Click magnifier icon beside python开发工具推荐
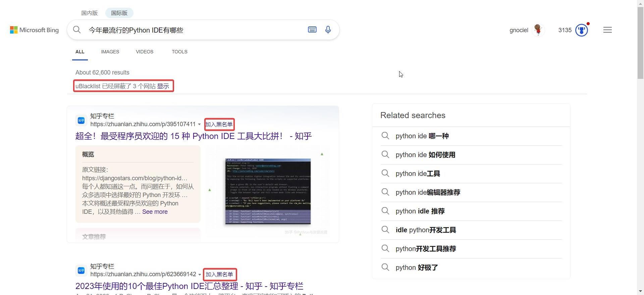 tap(385, 248)
